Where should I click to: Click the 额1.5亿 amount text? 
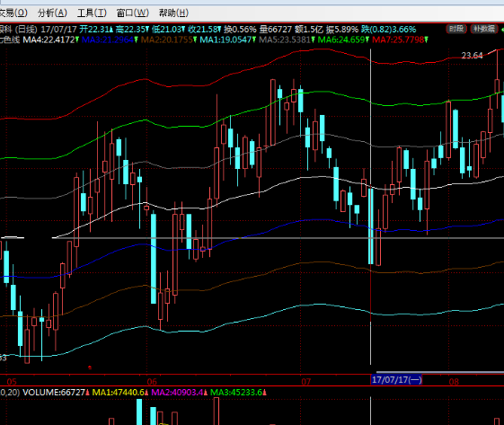tap(309, 30)
